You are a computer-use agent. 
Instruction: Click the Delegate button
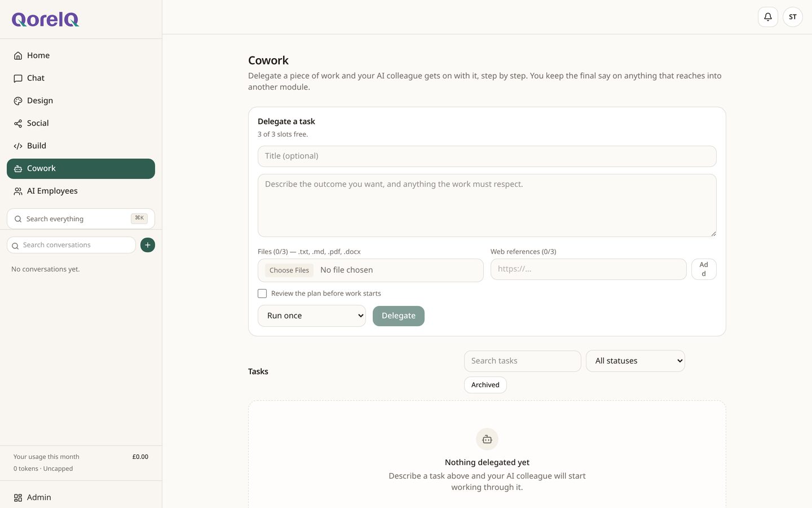click(x=399, y=316)
